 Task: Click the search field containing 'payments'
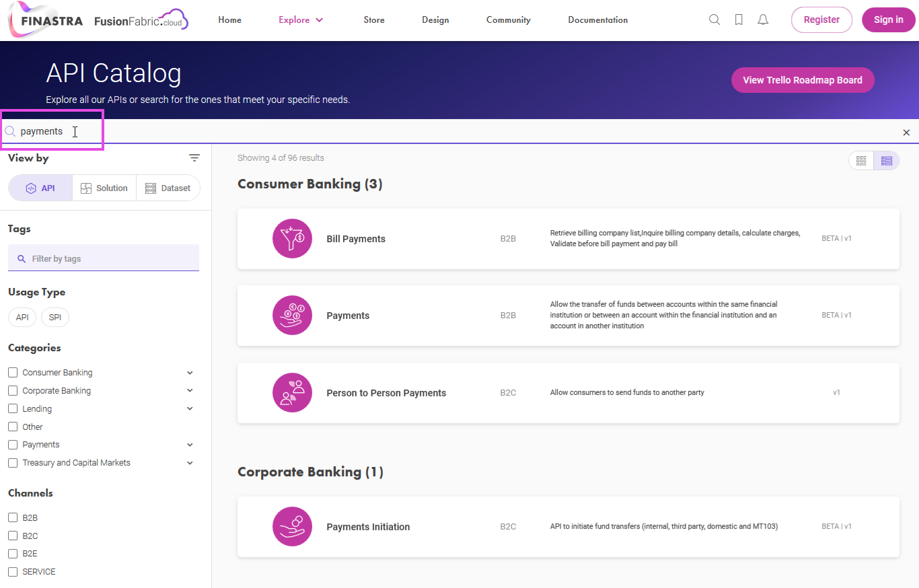459,132
